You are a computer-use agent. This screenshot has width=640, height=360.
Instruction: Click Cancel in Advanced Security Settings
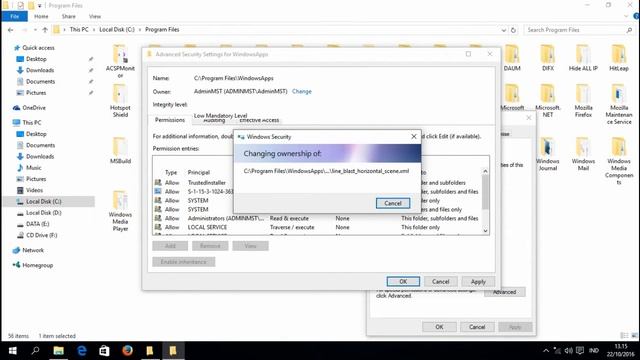pyautogui.click(x=440, y=282)
